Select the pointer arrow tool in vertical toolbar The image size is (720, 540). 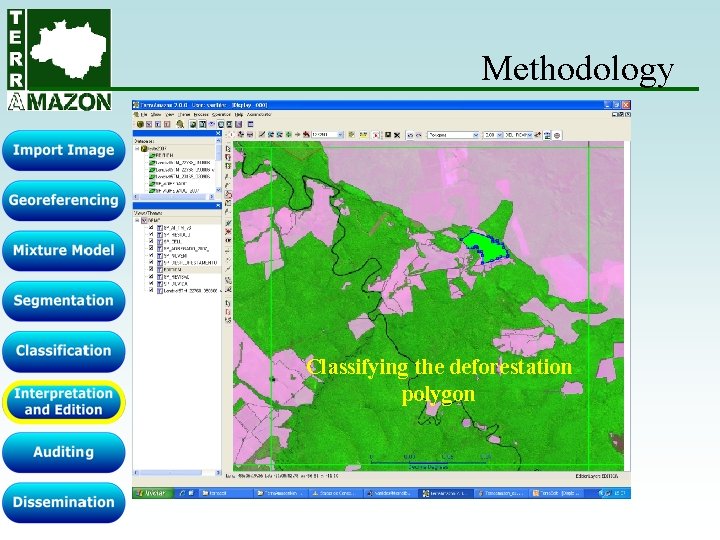pos(228,149)
